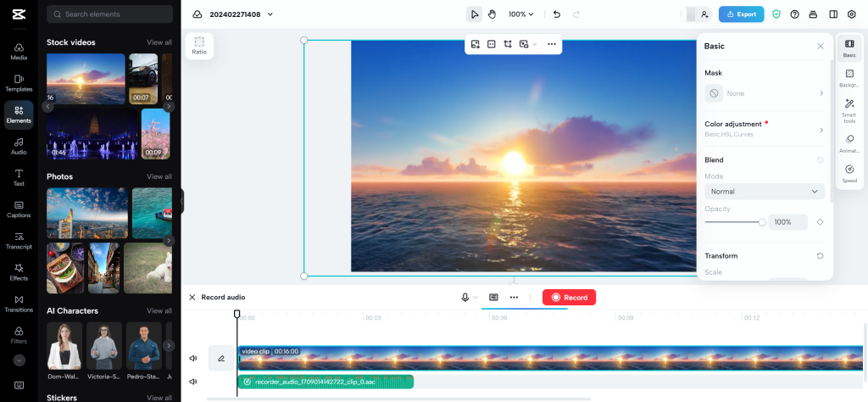View all Photos

(159, 176)
